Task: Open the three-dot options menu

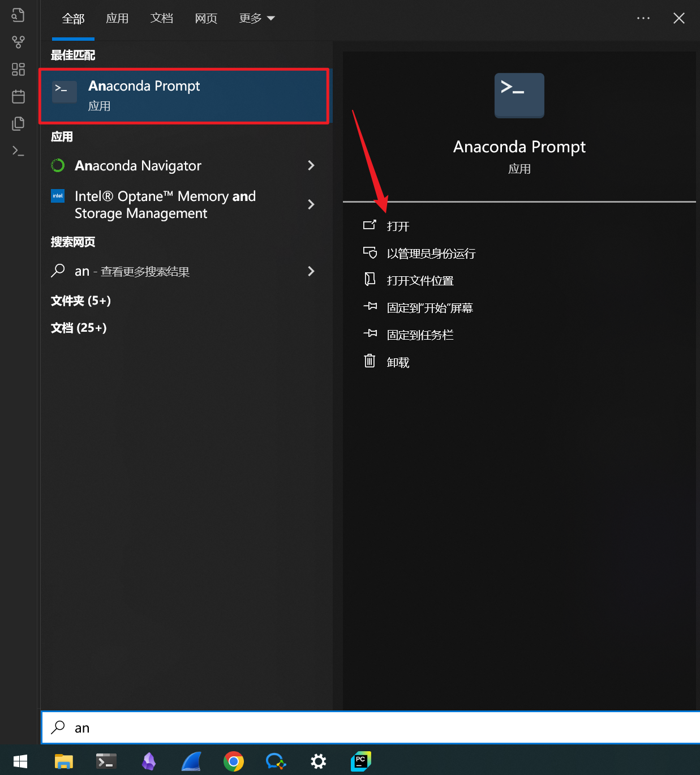Action: click(x=643, y=18)
